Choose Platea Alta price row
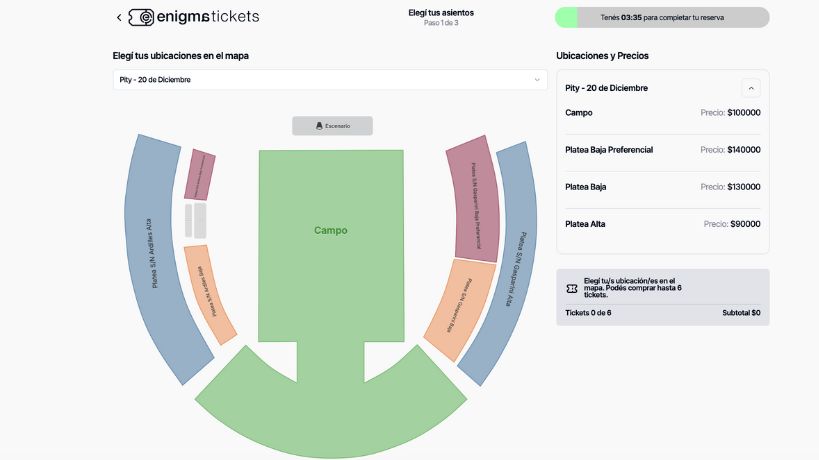The image size is (819, 460). [x=662, y=224]
